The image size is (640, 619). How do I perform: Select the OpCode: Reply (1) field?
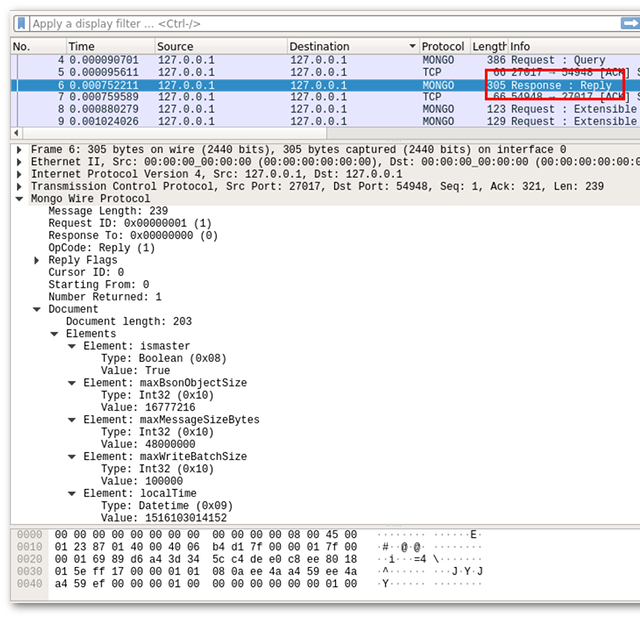tap(101, 248)
